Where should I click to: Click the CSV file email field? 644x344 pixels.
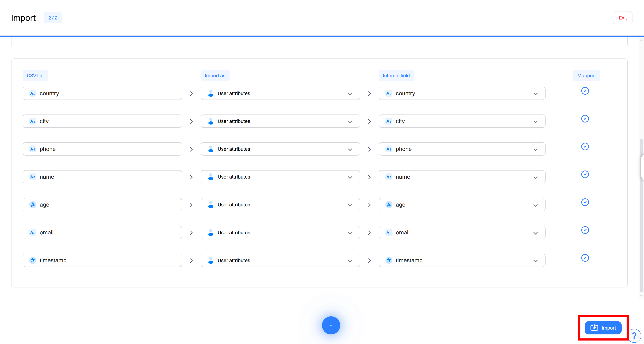pos(102,232)
